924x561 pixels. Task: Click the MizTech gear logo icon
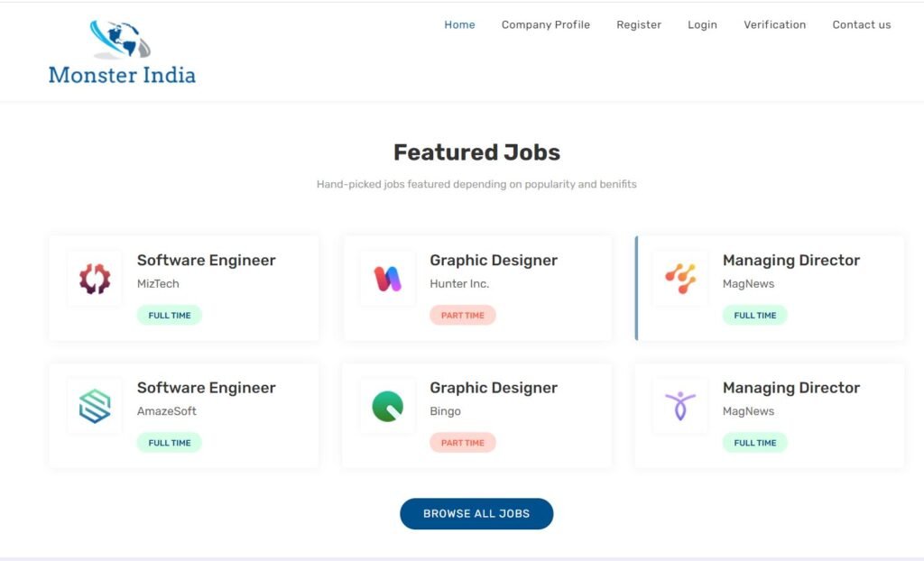click(x=95, y=279)
